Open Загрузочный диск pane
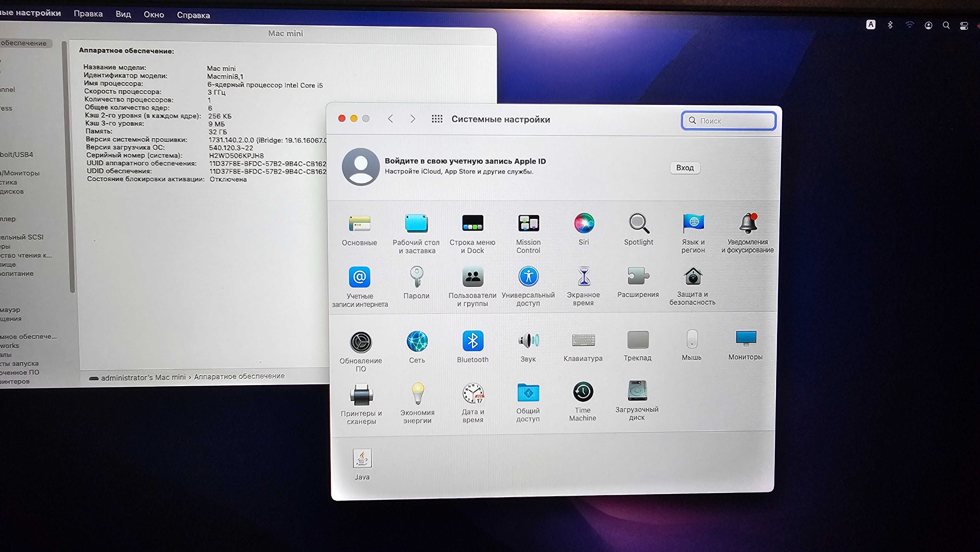980x552 pixels. point(637,401)
